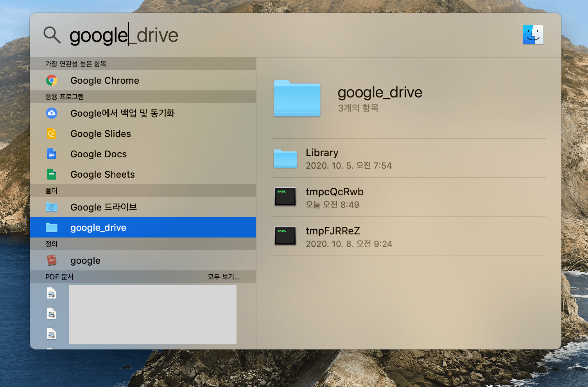Click the dictionary icon beside google

(52, 260)
